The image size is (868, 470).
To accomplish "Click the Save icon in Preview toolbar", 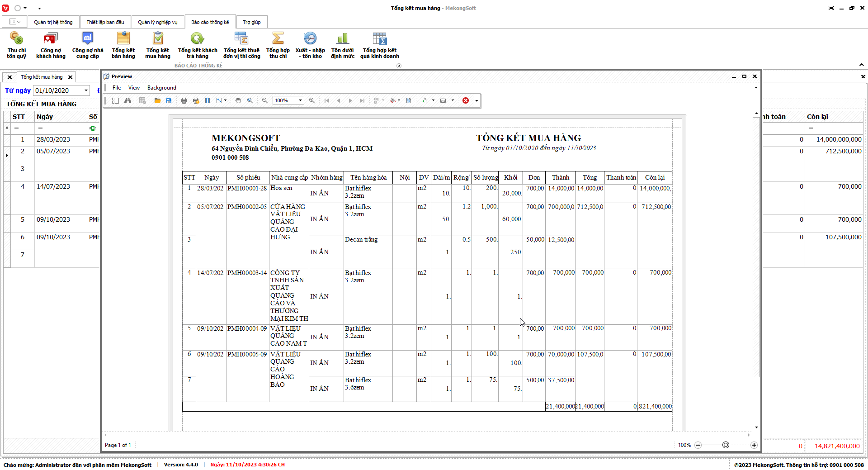I will (169, 100).
